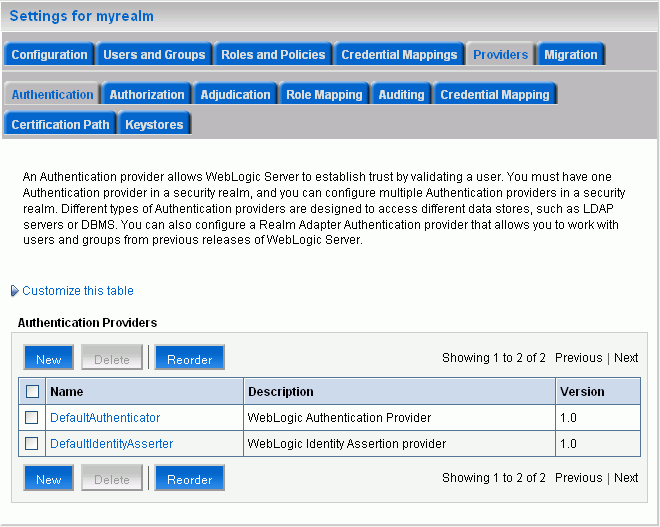Tick the select-all checkbox in table header

point(32,391)
